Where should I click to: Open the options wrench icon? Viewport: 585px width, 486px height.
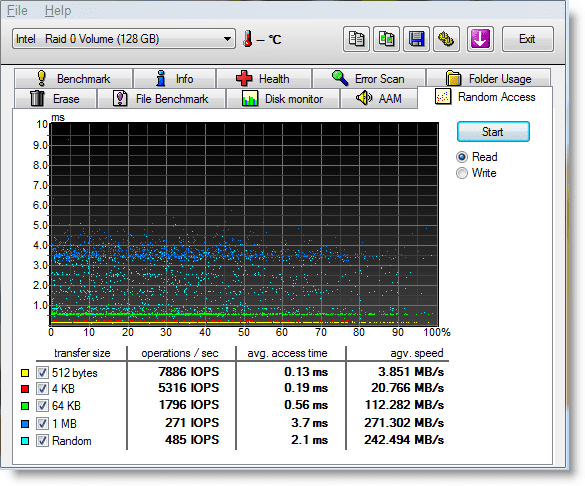tap(446, 39)
